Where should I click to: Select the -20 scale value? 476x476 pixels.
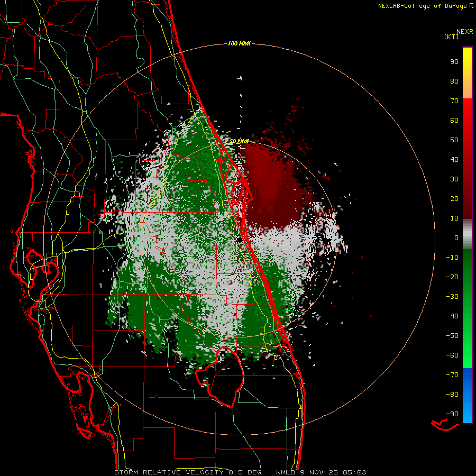[x=452, y=277]
